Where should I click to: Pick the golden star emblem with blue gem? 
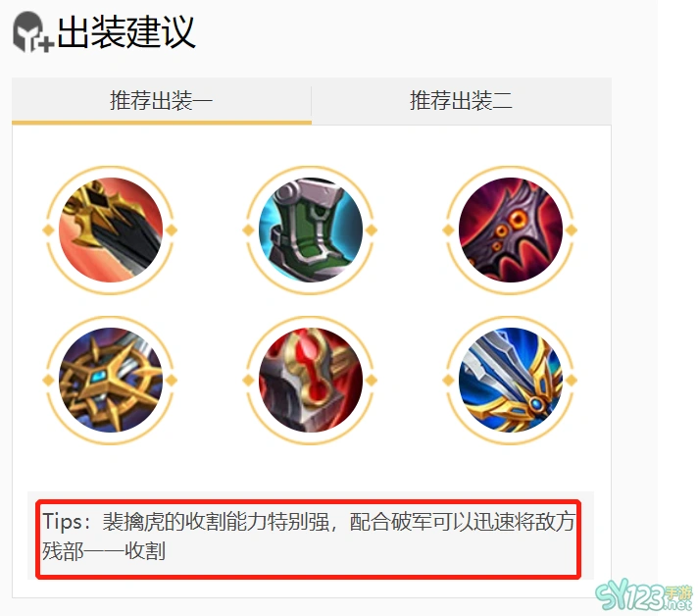pos(111,380)
